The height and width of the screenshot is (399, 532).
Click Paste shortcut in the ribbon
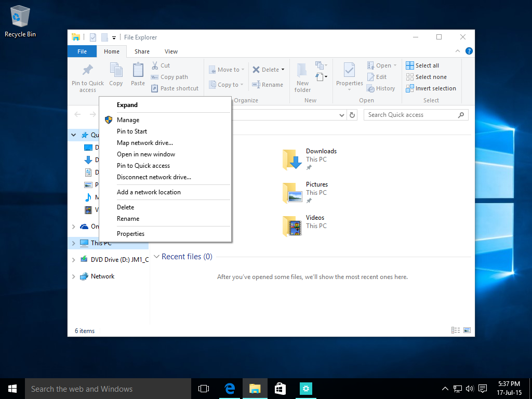(x=175, y=88)
